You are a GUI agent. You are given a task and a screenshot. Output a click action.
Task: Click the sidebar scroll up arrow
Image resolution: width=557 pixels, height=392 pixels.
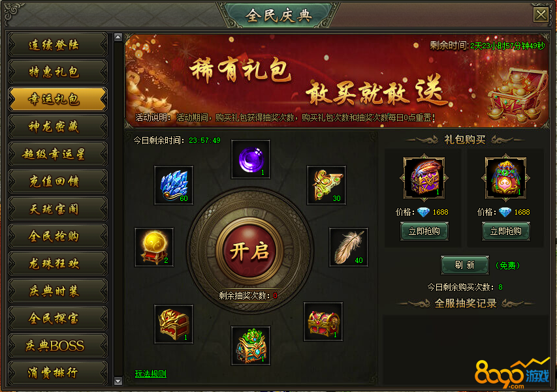pyautogui.click(x=118, y=37)
